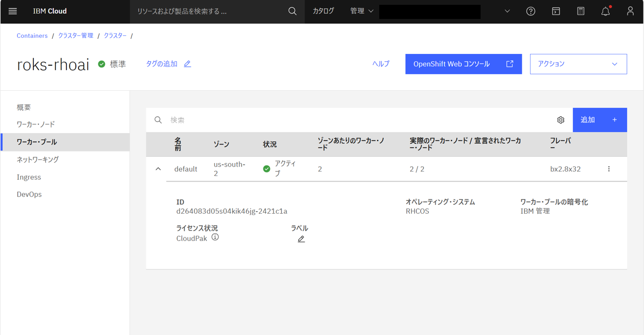The height and width of the screenshot is (335, 644).
Task: Click the Containers breadcrumb link
Action: point(32,36)
